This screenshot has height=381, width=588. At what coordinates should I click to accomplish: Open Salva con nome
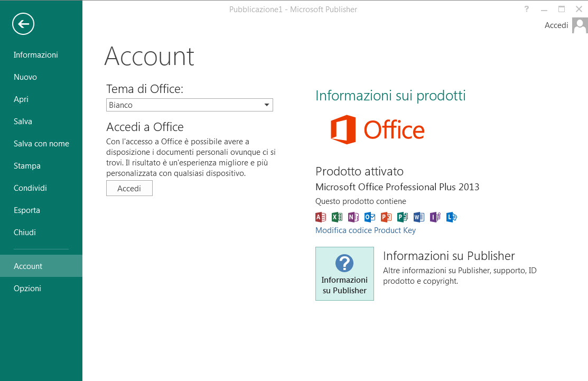[41, 144]
